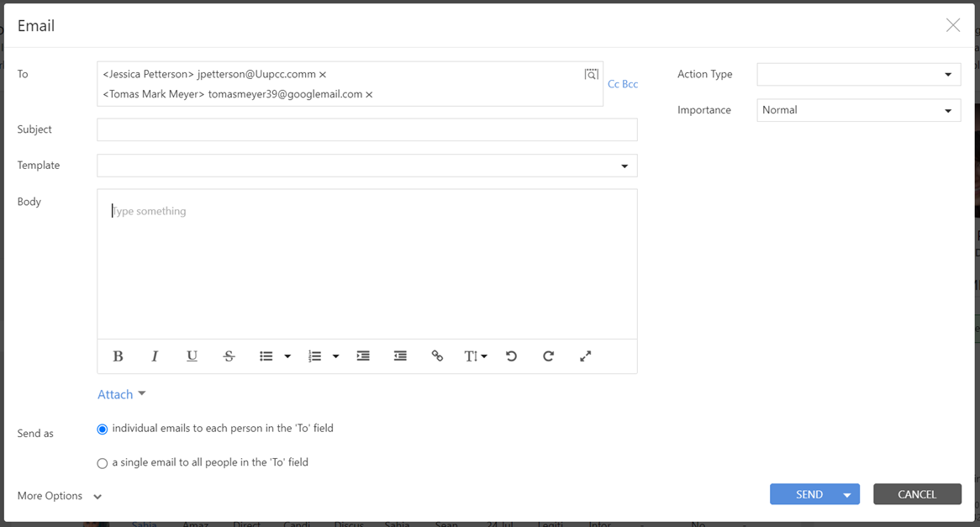The height and width of the screenshot is (527, 980).
Task: Expand More Options section
Action: [x=60, y=496]
